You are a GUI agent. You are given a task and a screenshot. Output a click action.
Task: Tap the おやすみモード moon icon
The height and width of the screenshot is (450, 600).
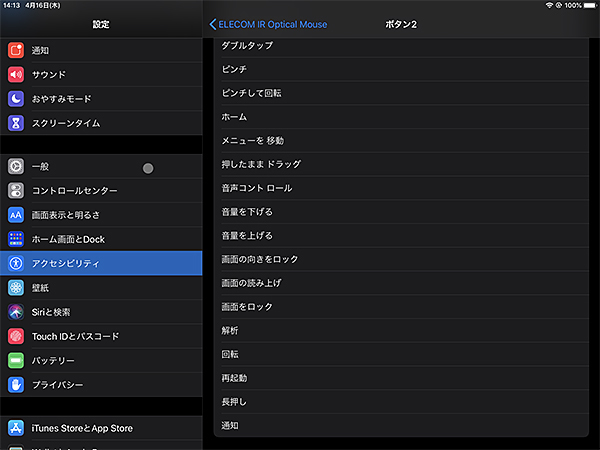click(x=16, y=99)
